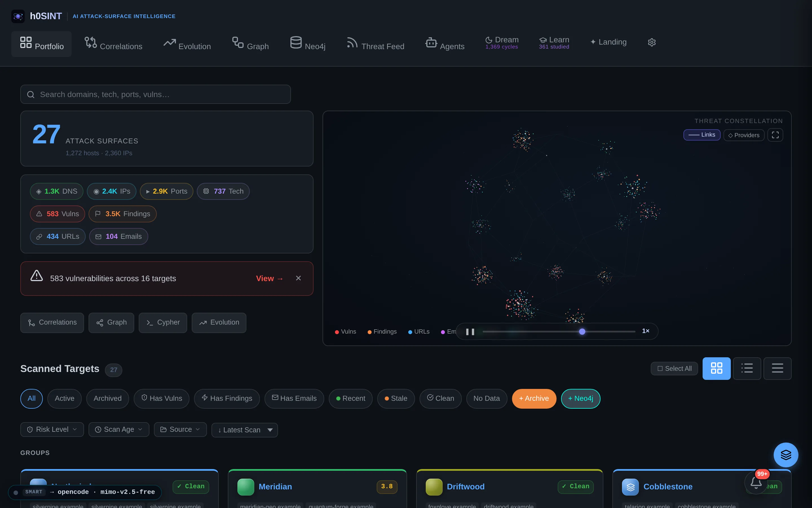The height and width of the screenshot is (508, 812).
Task: Filter targets by No Data
Action: tap(487, 398)
